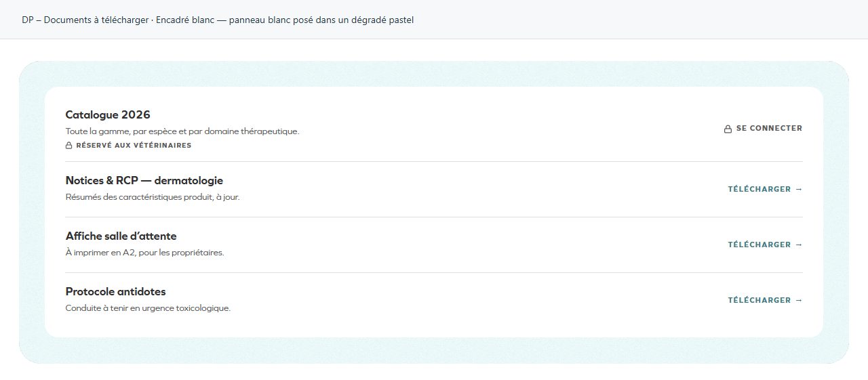Click the RÉSERVÉ AUX VÉTÉRINAIRES label
Image resolution: width=868 pixels, height=380 pixels.
pos(134,146)
